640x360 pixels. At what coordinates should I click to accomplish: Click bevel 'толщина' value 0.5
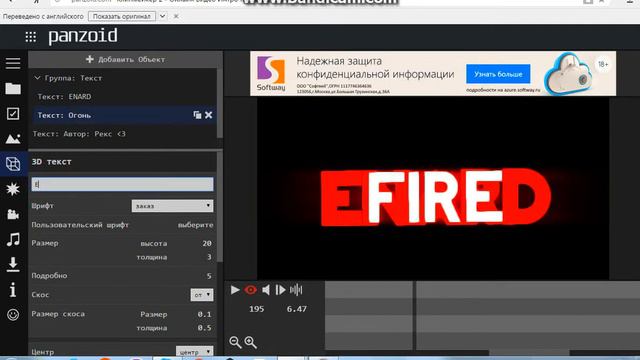[204, 328]
